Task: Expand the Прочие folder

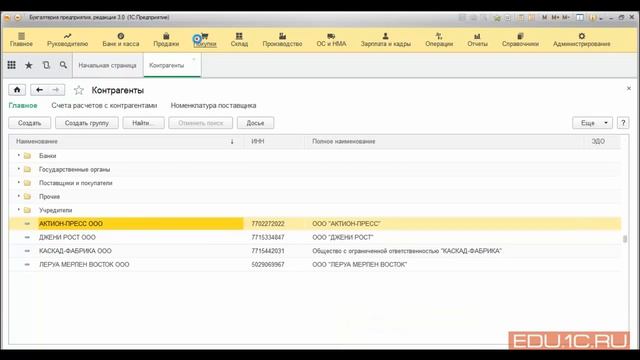Action: point(18,196)
